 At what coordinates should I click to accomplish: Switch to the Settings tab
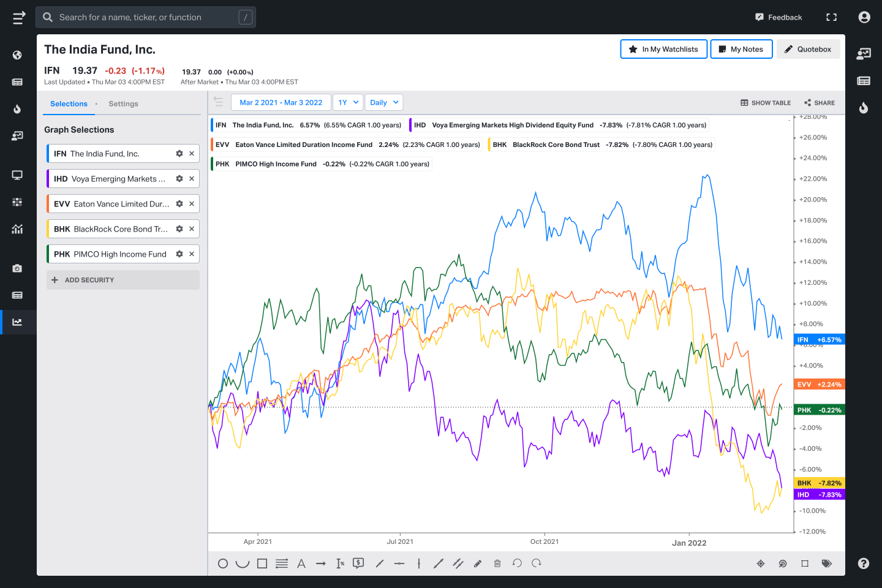(x=123, y=104)
